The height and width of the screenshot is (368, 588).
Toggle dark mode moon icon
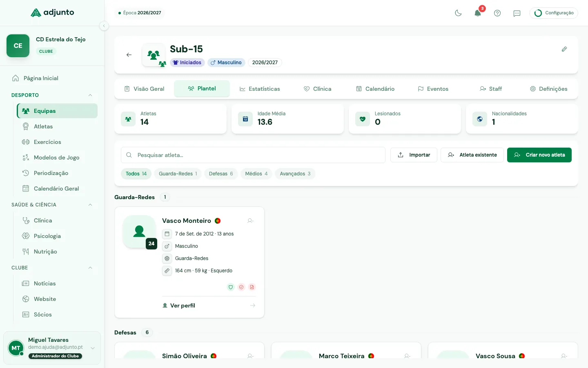point(458,13)
